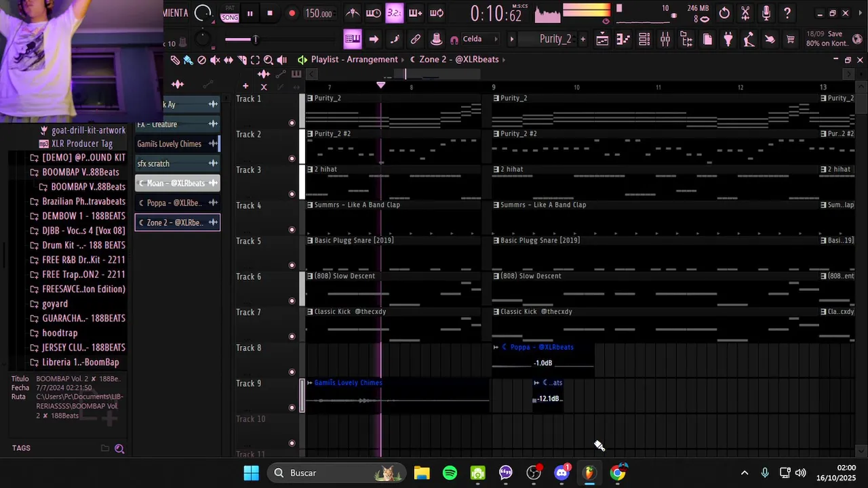Select the mute tool in playlist toolbar
The height and width of the screenshot is (488, 868).
point(215,60)
